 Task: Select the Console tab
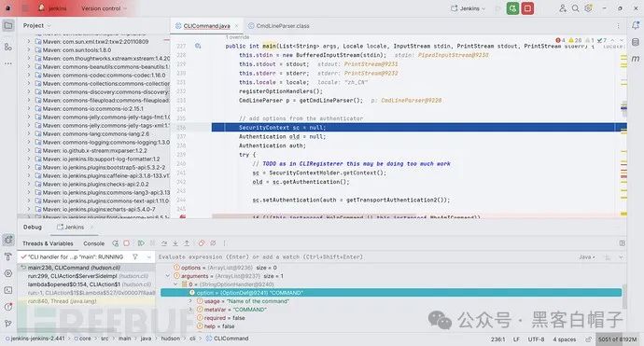click(93, 243)
